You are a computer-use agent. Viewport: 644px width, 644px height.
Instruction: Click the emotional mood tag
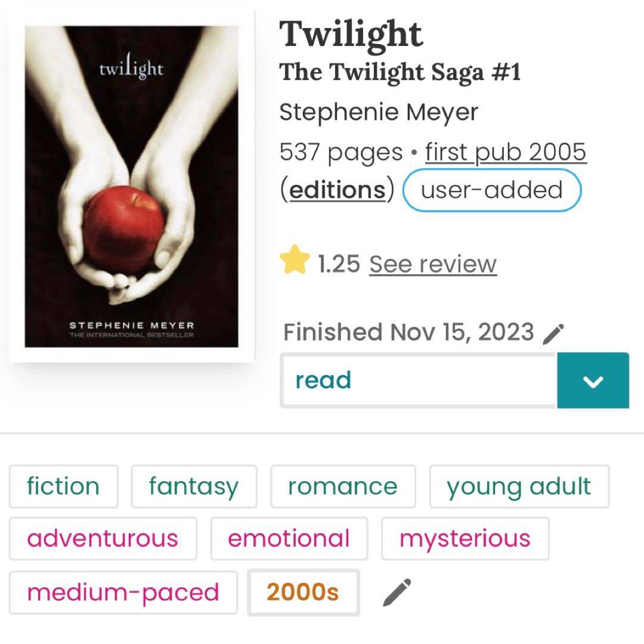(x=289, y=538)
